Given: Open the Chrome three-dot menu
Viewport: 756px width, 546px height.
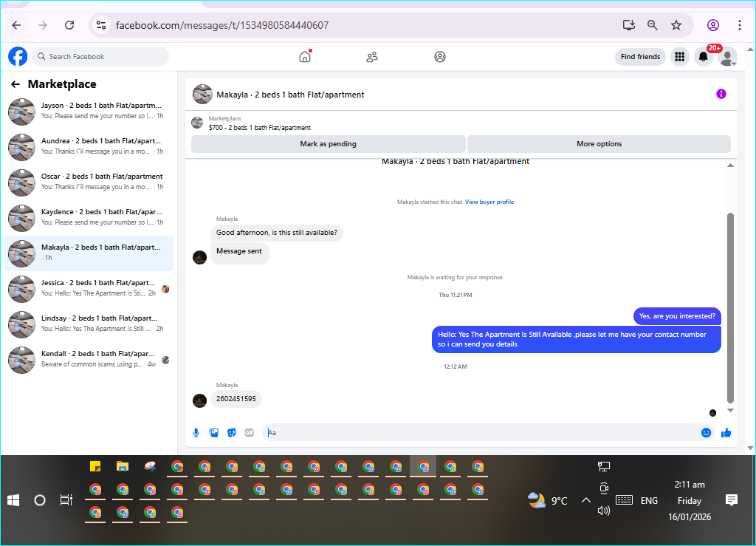Looking at the screenshot, I should (x=740, y=25).
